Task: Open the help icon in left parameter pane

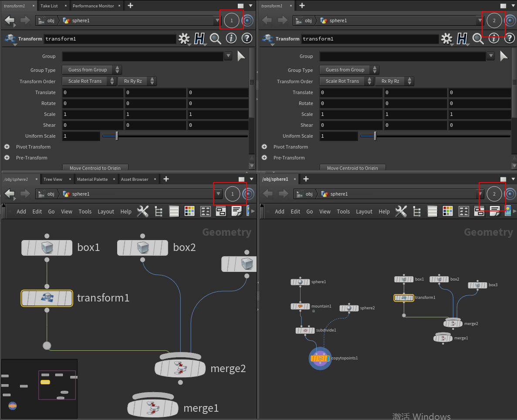Action: 247,39
